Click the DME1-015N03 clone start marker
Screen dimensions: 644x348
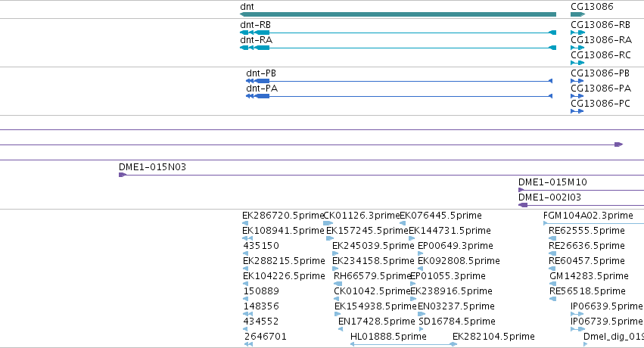pyautogui.click(x=123, y=175)
